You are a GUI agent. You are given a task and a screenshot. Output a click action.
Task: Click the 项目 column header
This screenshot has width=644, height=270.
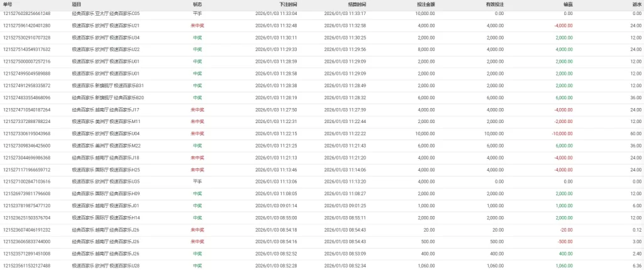(x=77, y=4)
